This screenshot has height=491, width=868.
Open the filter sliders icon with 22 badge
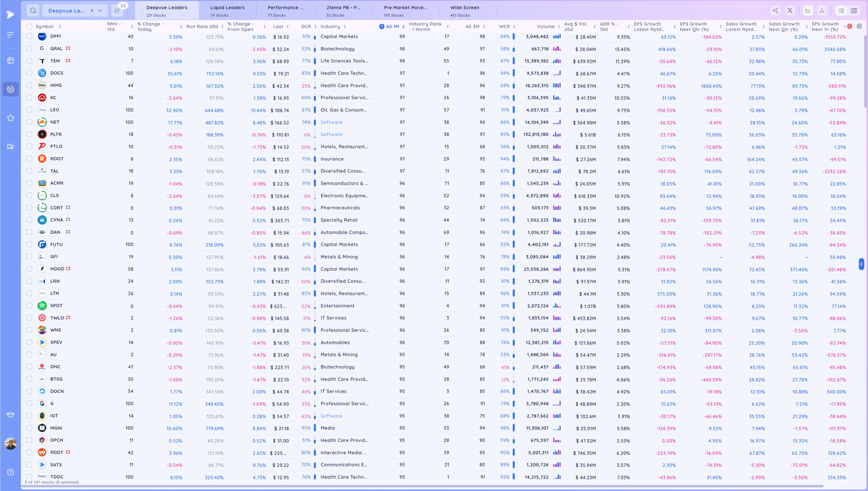pyautogui.click(x=117, y=10)
